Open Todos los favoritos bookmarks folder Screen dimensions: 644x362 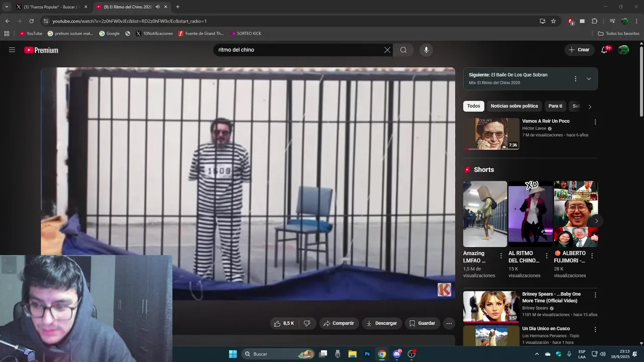point(618,33)
